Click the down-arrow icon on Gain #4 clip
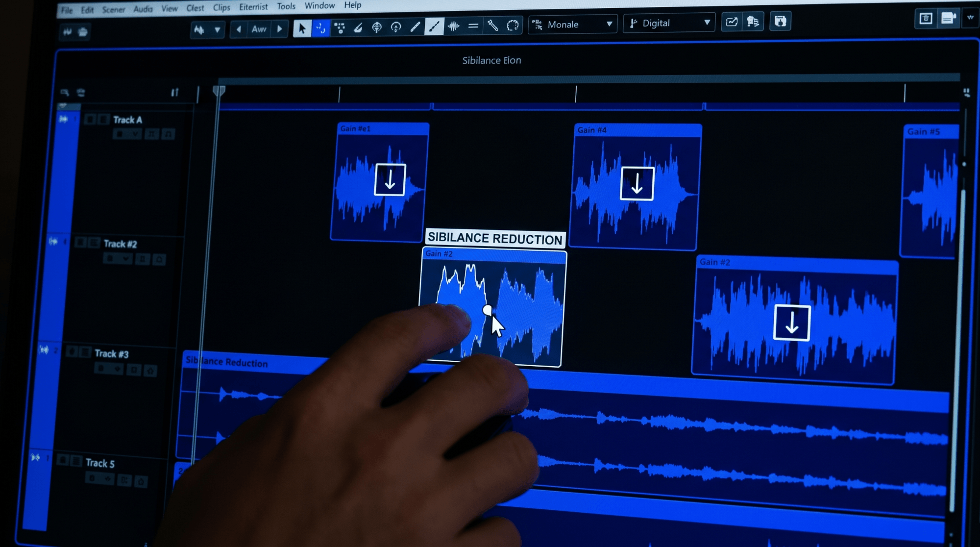980x547 pixels. pyautogui.click(x=637, y=184)
